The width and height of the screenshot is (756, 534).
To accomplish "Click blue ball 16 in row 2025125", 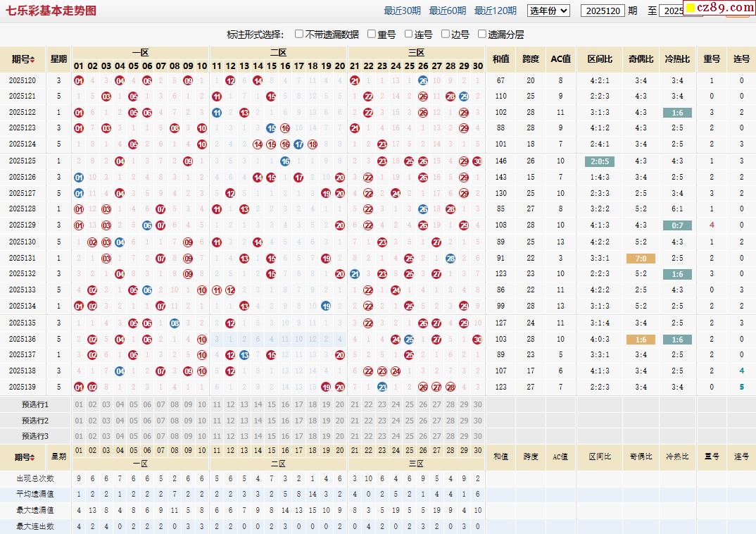I will pos(285,161).
